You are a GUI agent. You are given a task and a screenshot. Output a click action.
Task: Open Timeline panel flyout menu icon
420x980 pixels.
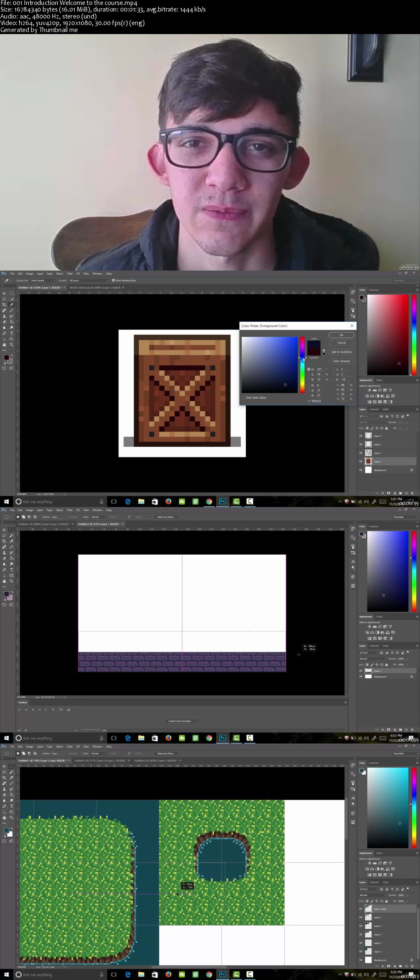tap(345, 702)
